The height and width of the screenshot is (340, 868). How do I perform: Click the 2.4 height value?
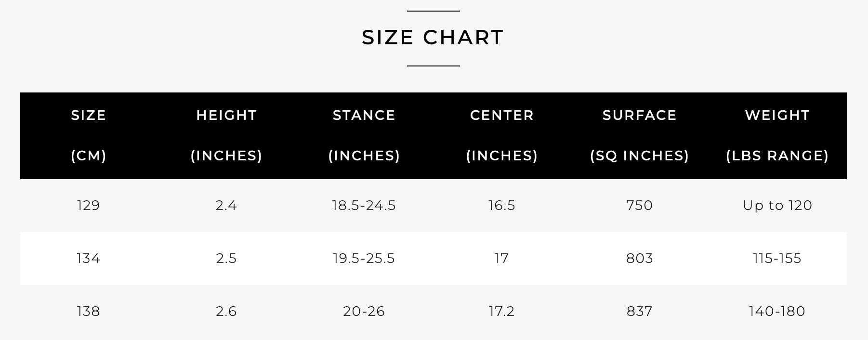point(226,206)
